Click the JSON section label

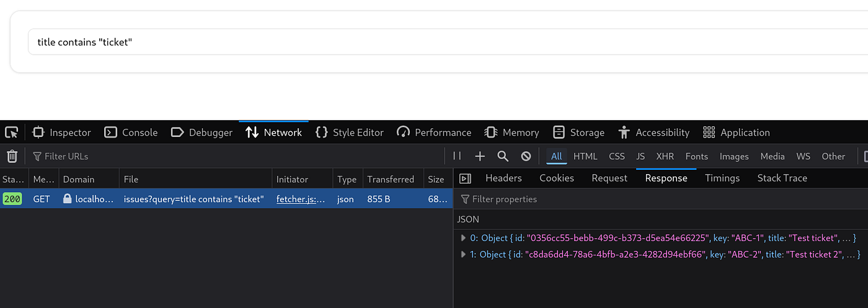(468, 219)
